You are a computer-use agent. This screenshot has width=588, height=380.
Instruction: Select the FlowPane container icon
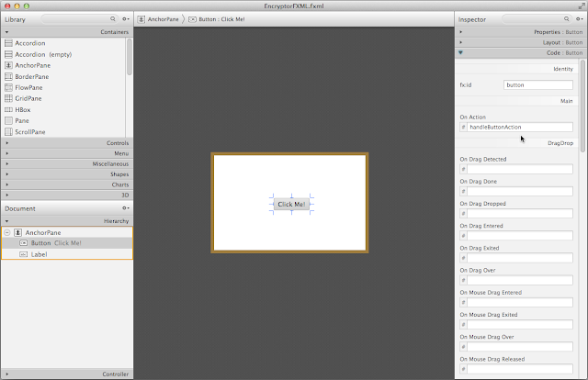pyautogui.click(x=8, y=87)
